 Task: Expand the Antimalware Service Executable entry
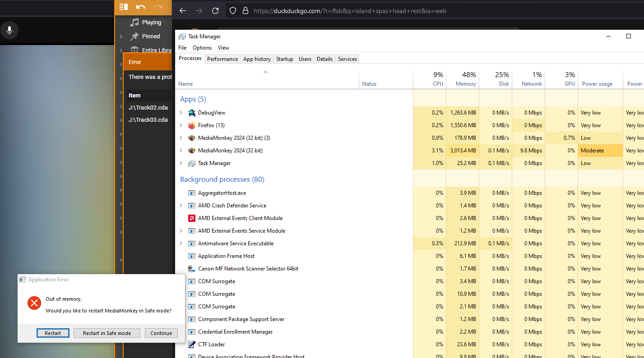[181, 243]
